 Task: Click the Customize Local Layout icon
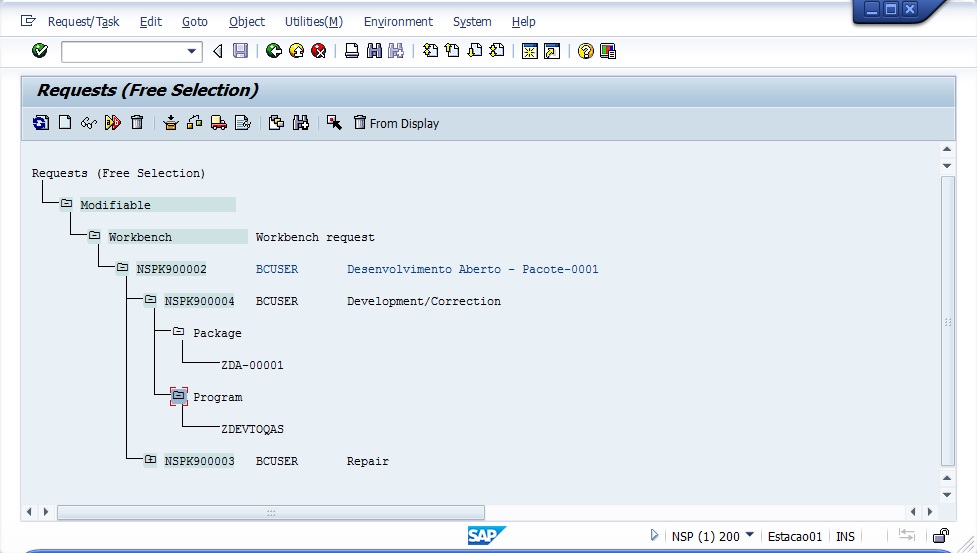click(608, 51)
